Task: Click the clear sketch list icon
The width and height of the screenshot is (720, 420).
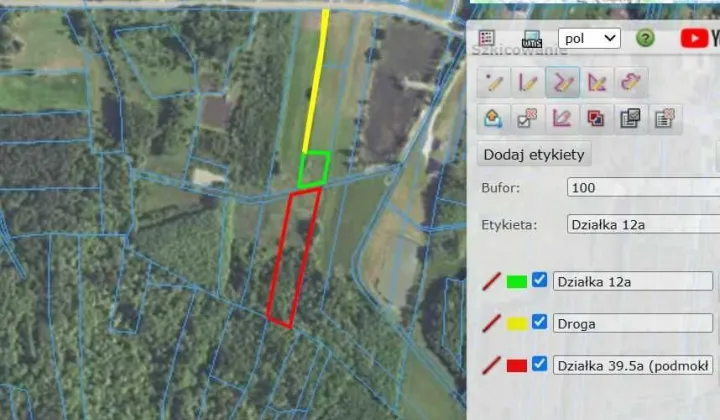Action: (x=665, y=119)
